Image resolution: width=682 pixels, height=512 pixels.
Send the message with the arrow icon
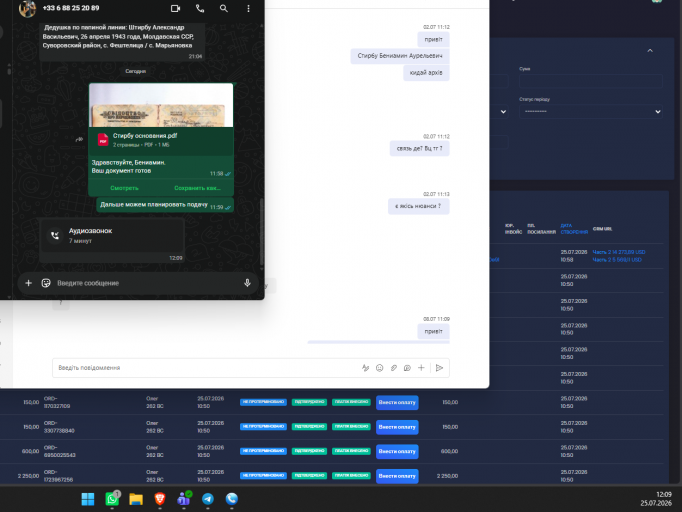tap(439, 368)
